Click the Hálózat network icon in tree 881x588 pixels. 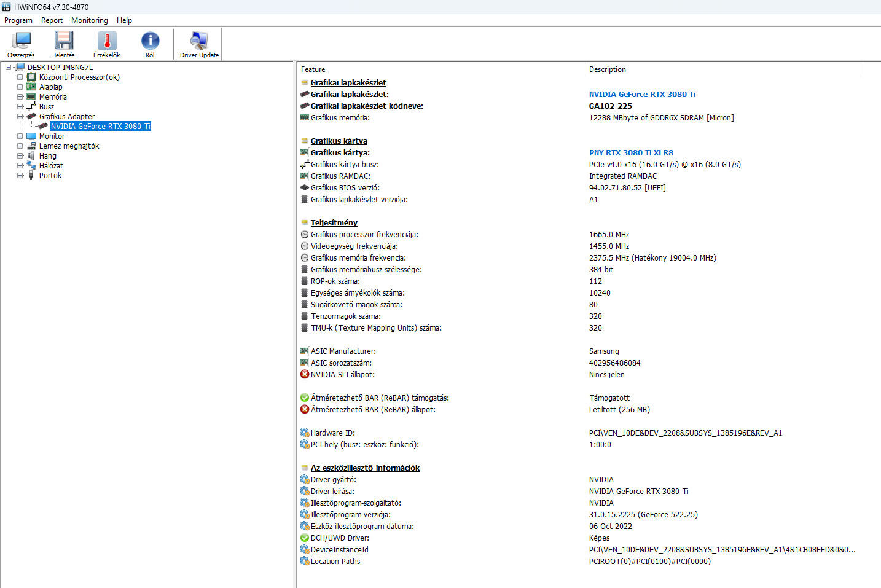point(31,166)
